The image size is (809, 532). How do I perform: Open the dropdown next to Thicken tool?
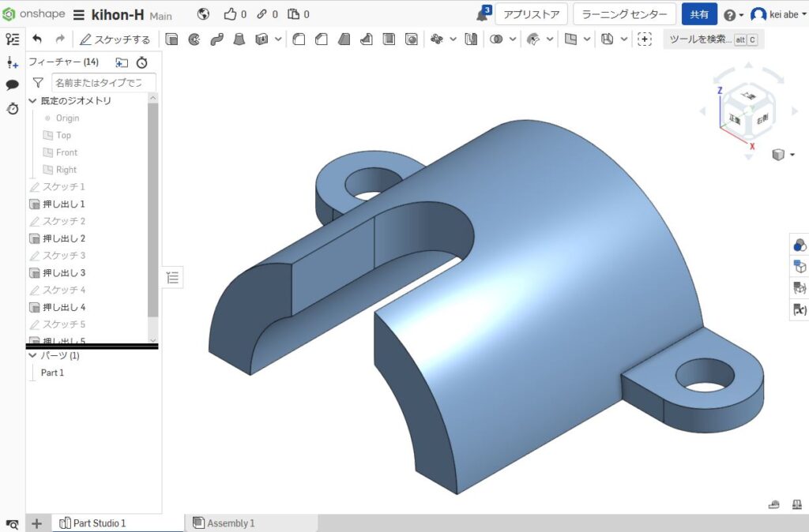pos(278,39)
